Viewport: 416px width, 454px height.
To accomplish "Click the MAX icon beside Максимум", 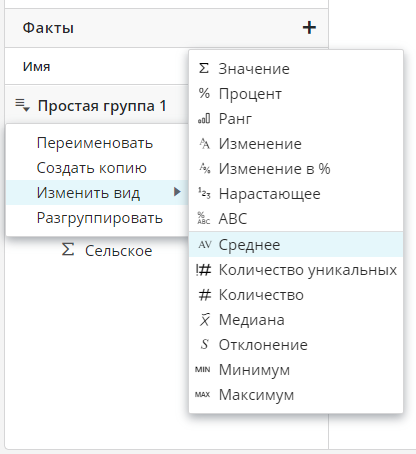I will click(203, 395).
